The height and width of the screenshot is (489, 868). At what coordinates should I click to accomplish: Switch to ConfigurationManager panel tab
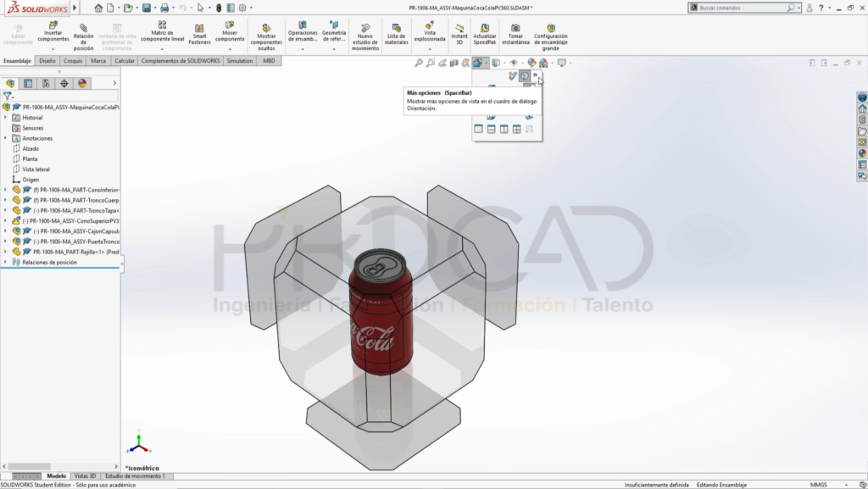coord(46,84)
